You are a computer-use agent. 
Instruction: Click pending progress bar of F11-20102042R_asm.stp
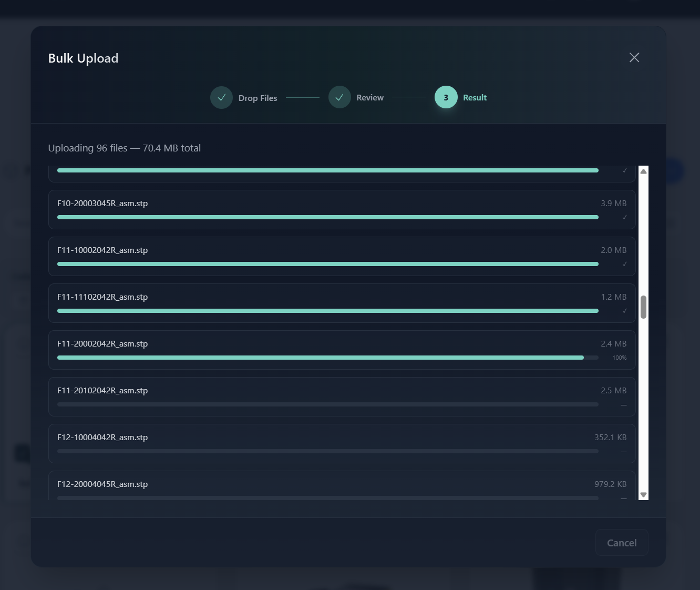[x=328, y=404]
